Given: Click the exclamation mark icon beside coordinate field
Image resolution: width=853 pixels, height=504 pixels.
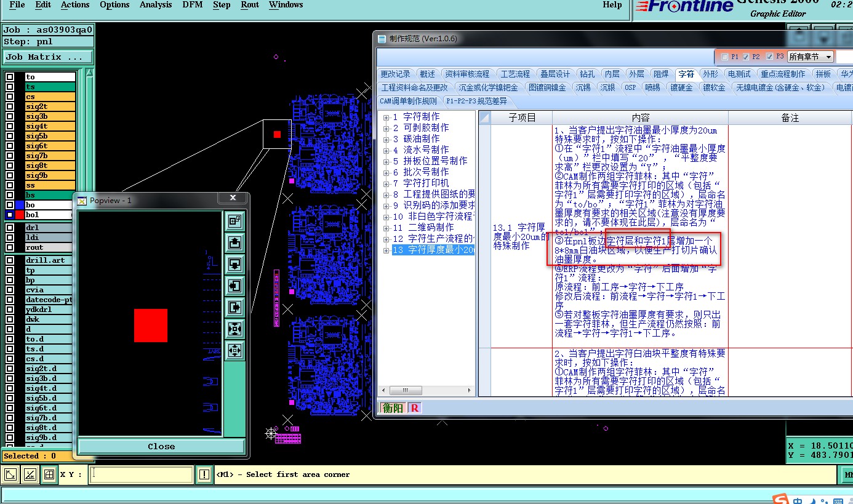Looking at the screenshot, I should coord(204,474).
